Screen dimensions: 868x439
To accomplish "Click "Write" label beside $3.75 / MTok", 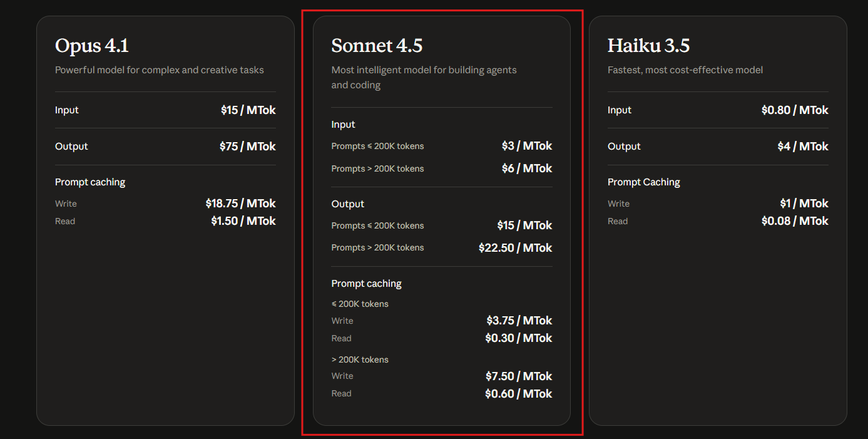I will pyautogui.click(x=342, y=321).
